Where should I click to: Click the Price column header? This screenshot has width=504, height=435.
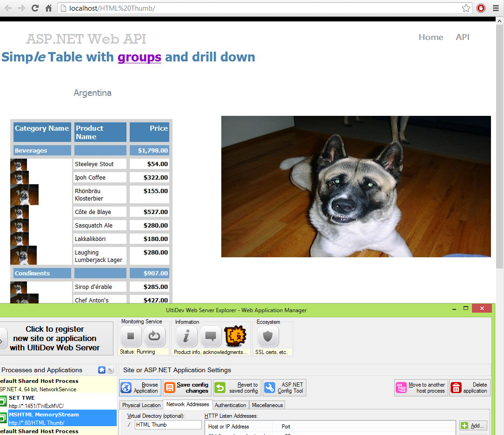tap(149, 132)
